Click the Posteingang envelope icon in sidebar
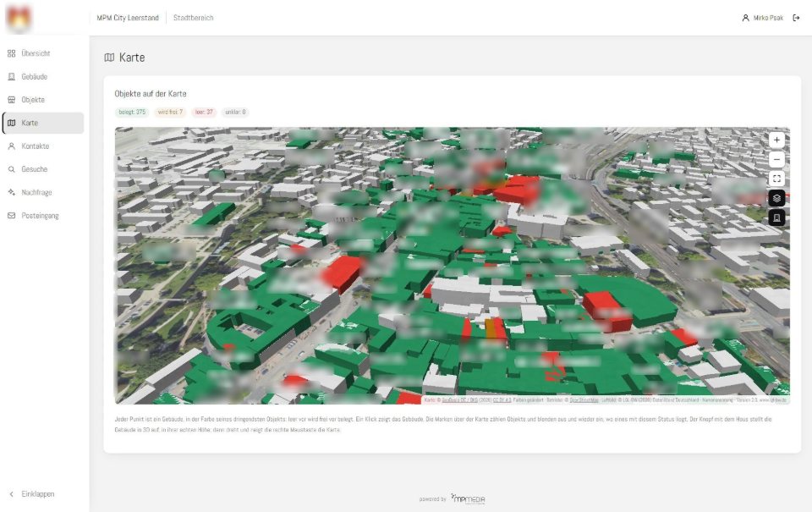The image size is (812, 512). click(x=11, y=216)
